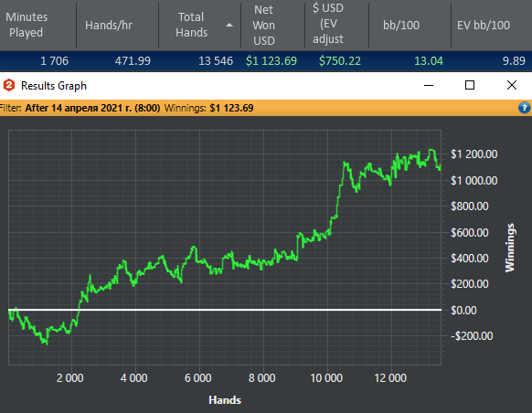Screen dimensions: 532x413
Task: Click the Hold'em Manager logo icon in the title bar
Action: 9,86
